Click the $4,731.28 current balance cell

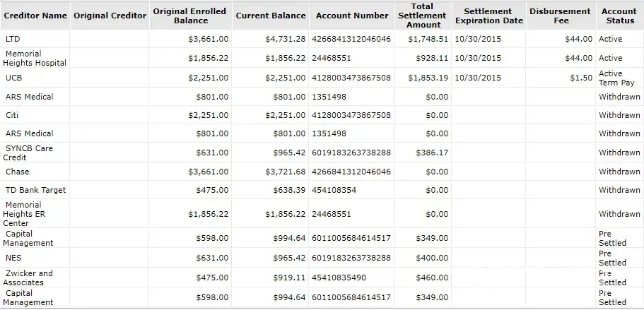coord(285,39)
